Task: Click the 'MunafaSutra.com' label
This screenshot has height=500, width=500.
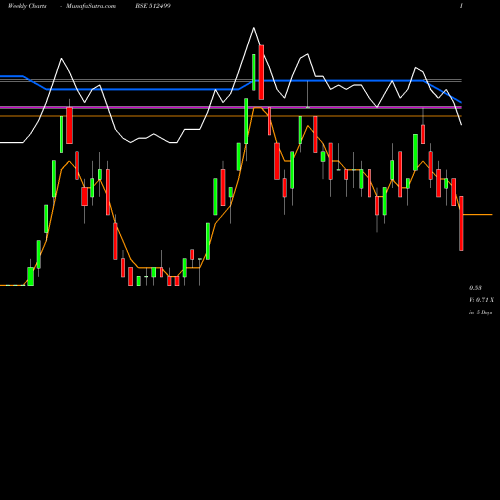Action: click(x=91, y=6)
